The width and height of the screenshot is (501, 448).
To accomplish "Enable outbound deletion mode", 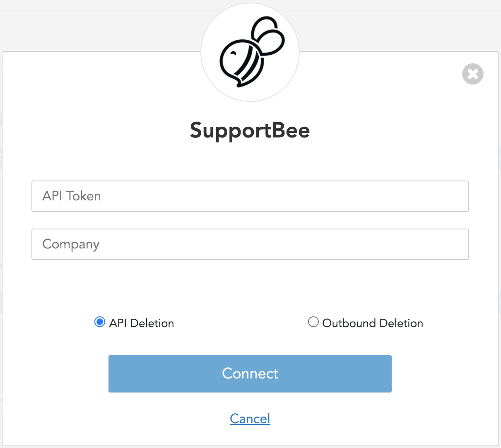I will click(313, 322).
